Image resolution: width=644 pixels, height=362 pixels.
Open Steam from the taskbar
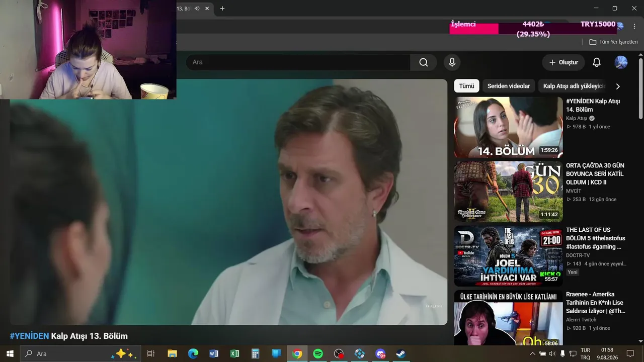401,353
